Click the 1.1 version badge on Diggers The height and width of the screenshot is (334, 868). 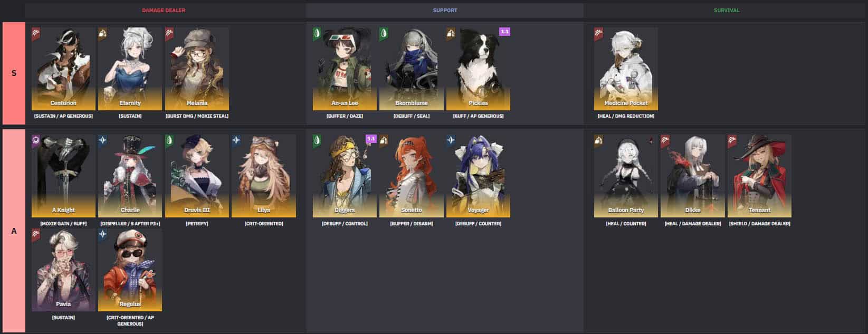[371, 139]
